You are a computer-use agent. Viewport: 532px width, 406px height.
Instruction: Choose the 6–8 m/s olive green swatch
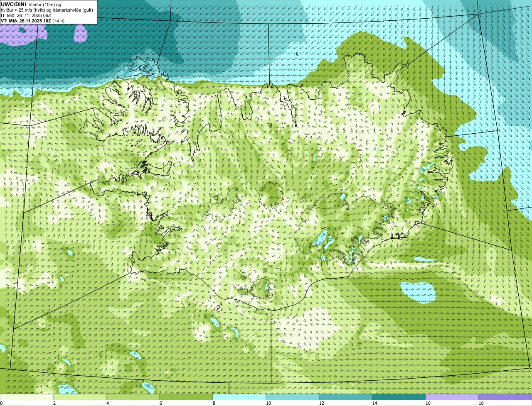coord(186,397)
